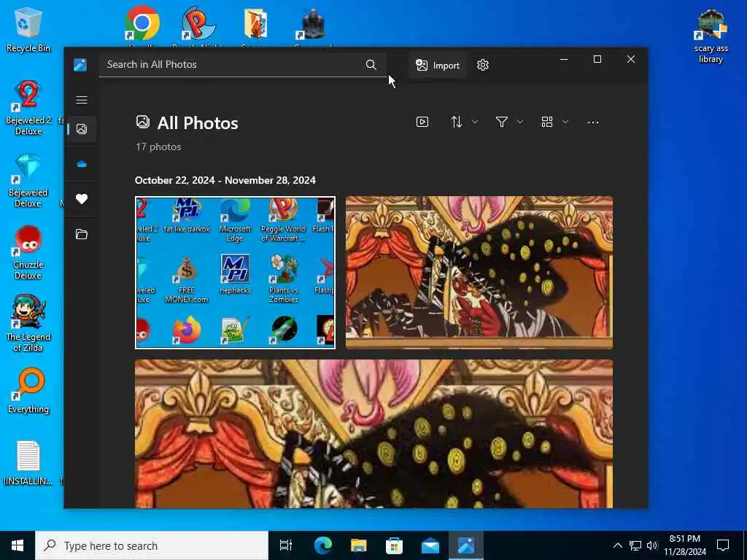The height and width of the screenshot is (560, 747).
Task: Select scary ass library desktop icon
Action: coord(711,36)
